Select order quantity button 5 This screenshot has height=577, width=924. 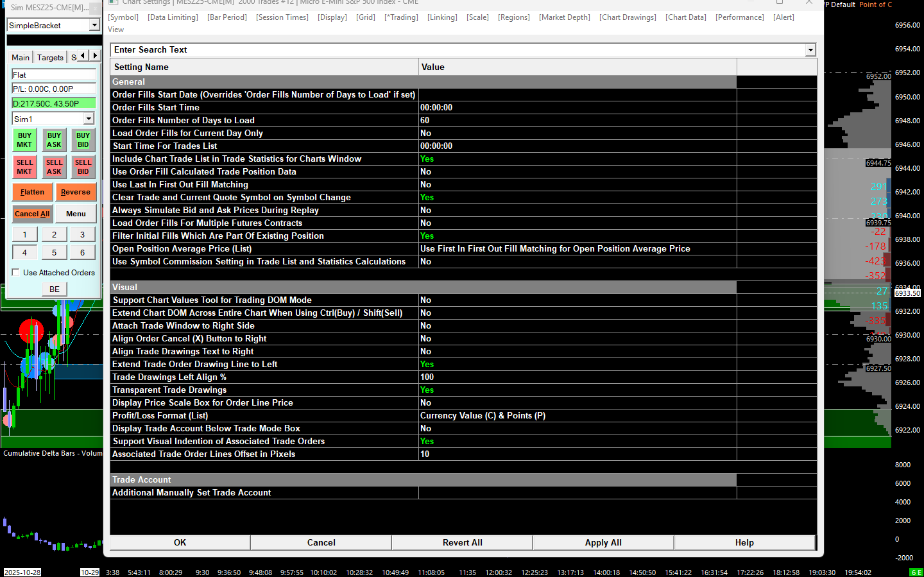point(55,253)
